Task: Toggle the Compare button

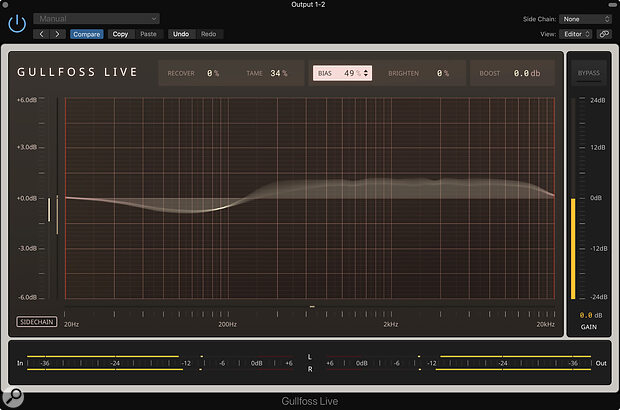Action: pos(87,34)
